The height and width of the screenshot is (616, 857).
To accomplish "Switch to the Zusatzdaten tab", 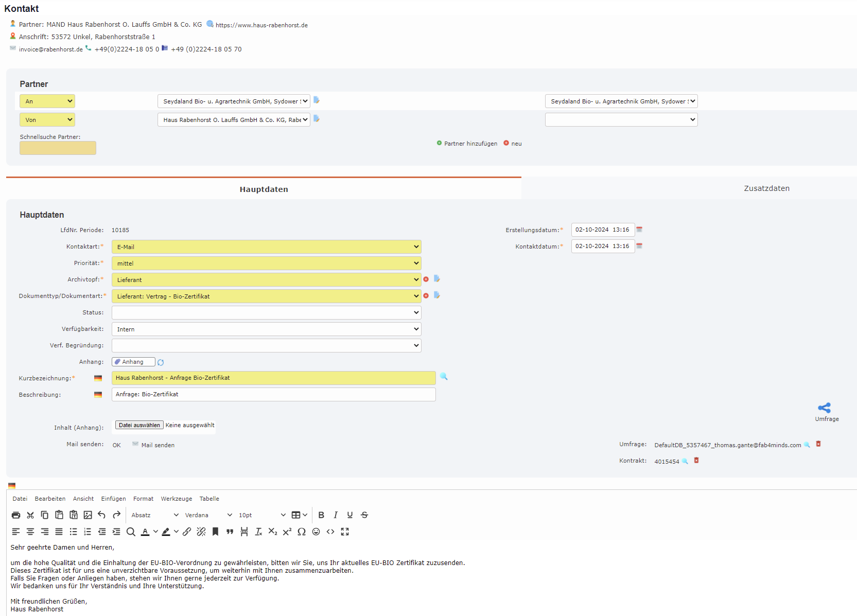I will coord(766,188).
